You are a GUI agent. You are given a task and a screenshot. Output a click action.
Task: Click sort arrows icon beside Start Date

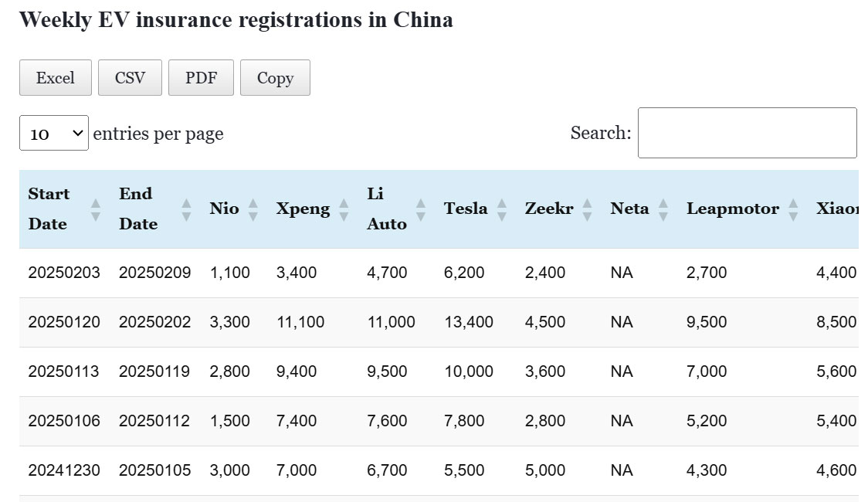tap(96, 209)
